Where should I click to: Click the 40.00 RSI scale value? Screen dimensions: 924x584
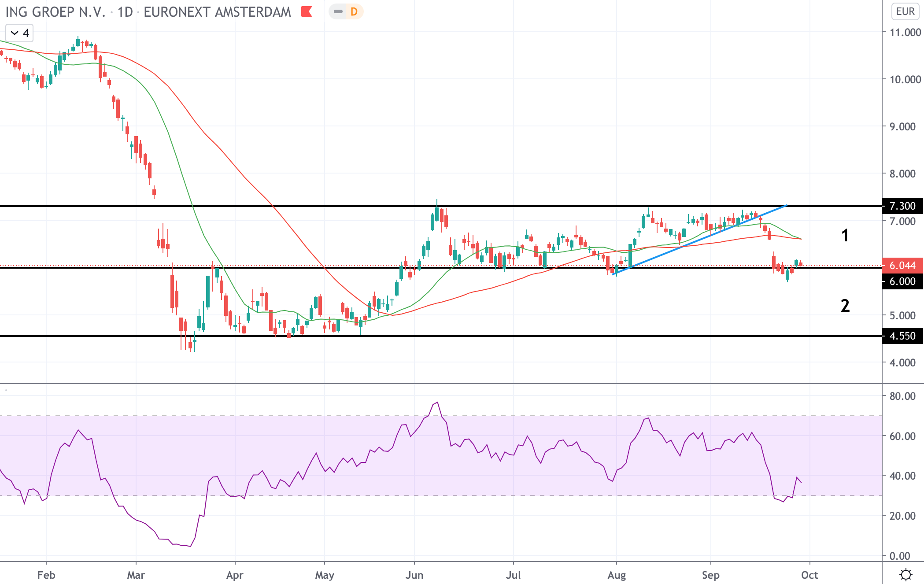(902, 476)
